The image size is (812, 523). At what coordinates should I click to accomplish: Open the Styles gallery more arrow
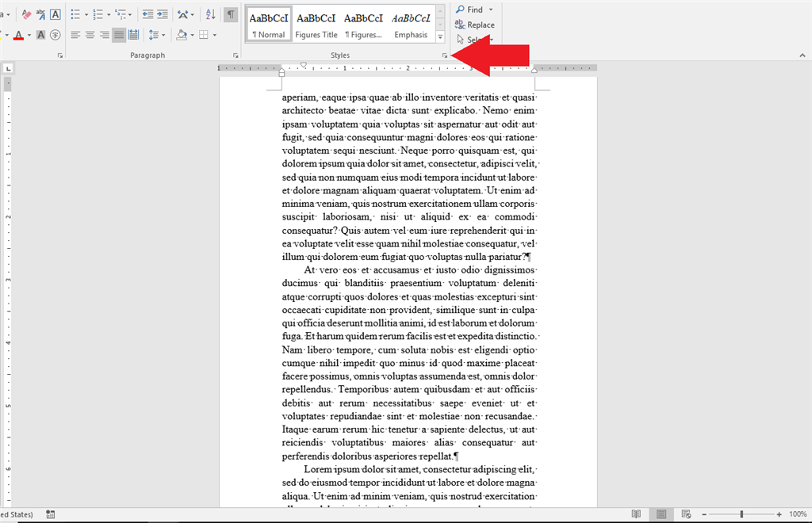(x=440, y=36)
